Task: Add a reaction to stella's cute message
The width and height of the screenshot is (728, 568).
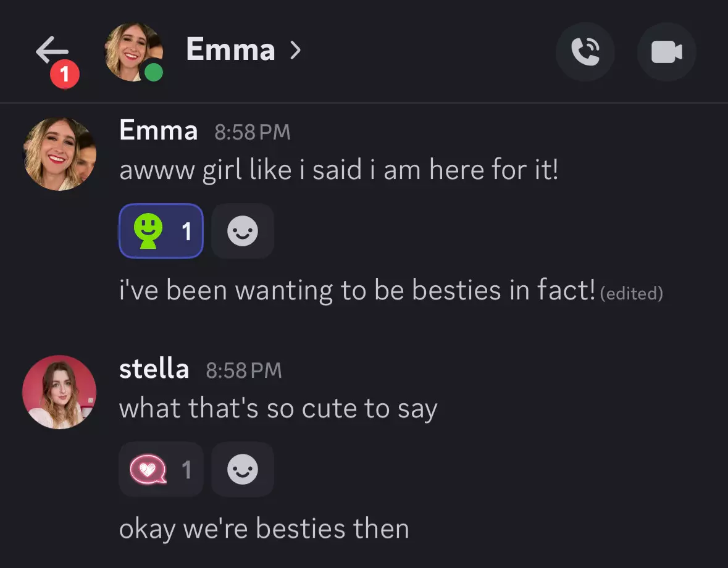Action: point(243,470)
